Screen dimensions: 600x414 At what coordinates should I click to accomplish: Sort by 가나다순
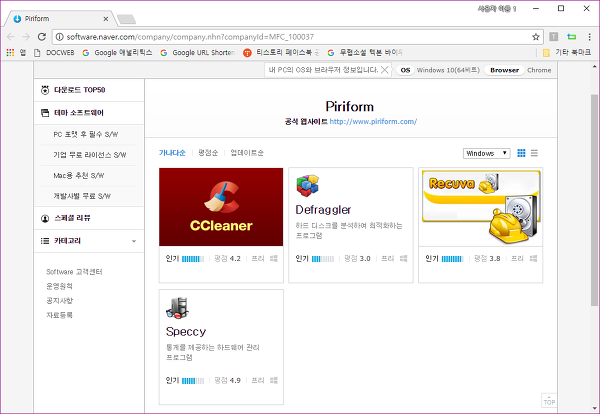click(x=172, y=153)
